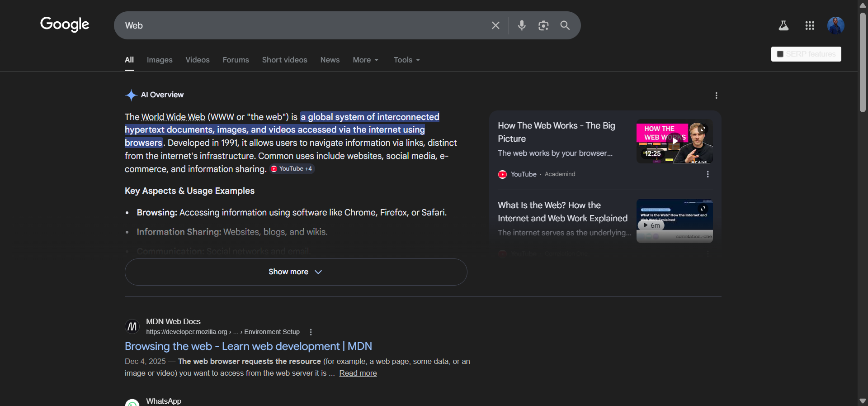Click the WhatsApp result site name

pyautogui.click(x=164, y=401)
